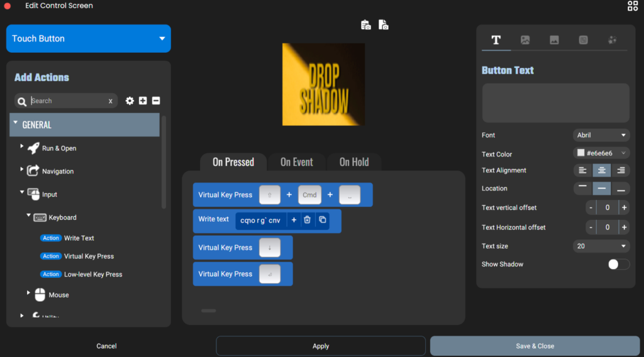Click the Apply button
Viewport: 644px width, 357px height.
click(321, 346)
